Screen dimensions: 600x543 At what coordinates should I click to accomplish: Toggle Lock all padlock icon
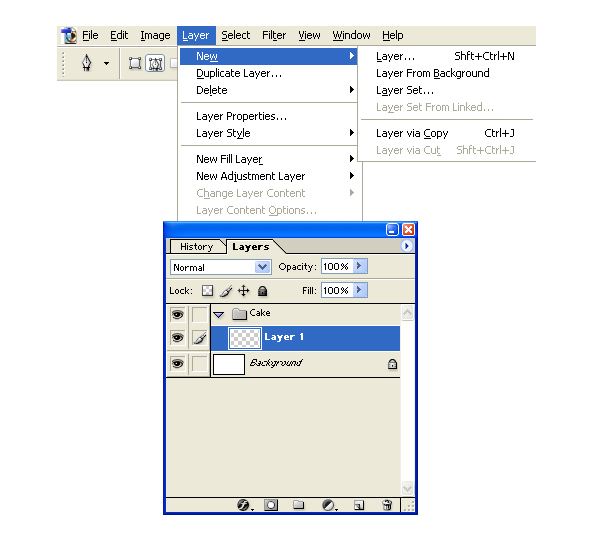tap(262, 291)
